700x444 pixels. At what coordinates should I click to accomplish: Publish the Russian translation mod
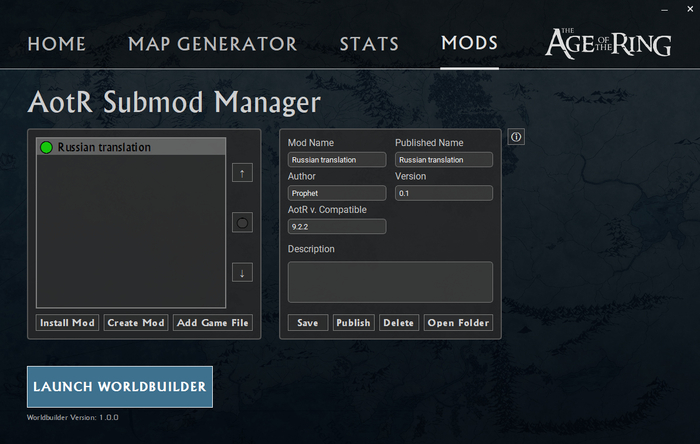point(354,323)
